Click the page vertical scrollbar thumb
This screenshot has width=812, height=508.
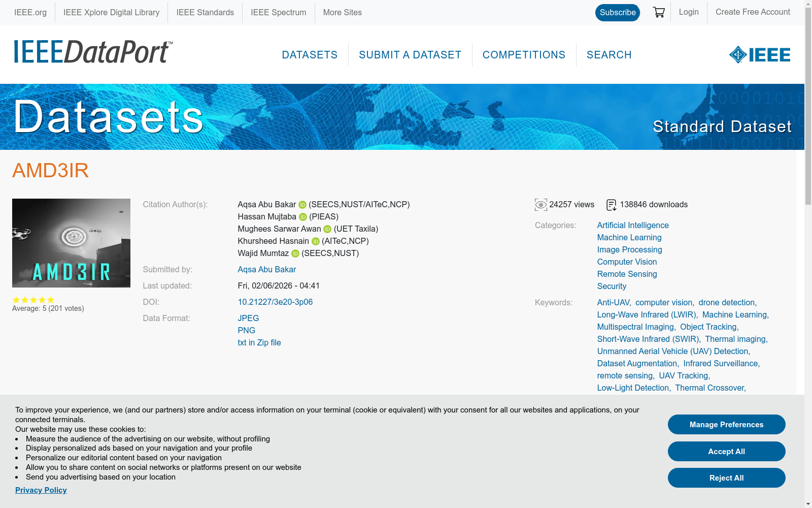point(808,107)
